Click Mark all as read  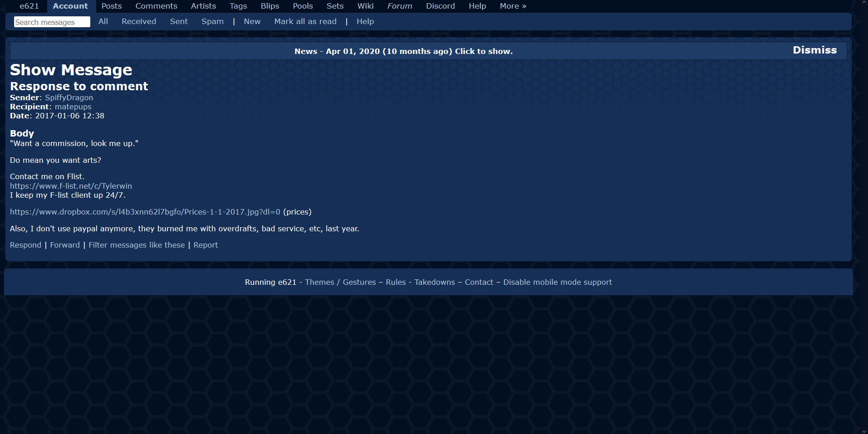pyautogui.click(x=305, y=21)
